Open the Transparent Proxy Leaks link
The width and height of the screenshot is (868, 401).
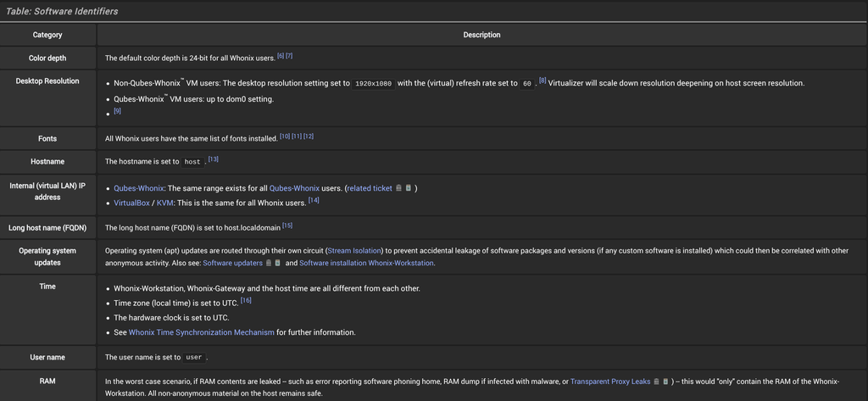610,382
